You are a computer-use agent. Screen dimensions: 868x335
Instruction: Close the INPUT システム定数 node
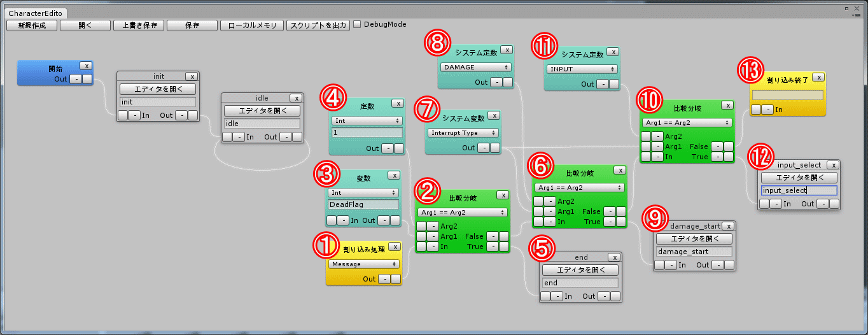tap(613, 52)
